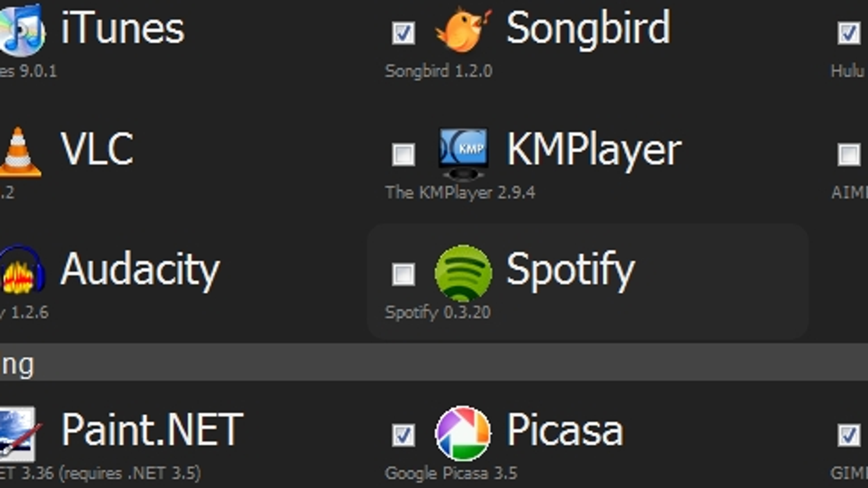Click the KMPlayer app name label

click(x=593, y=150)
